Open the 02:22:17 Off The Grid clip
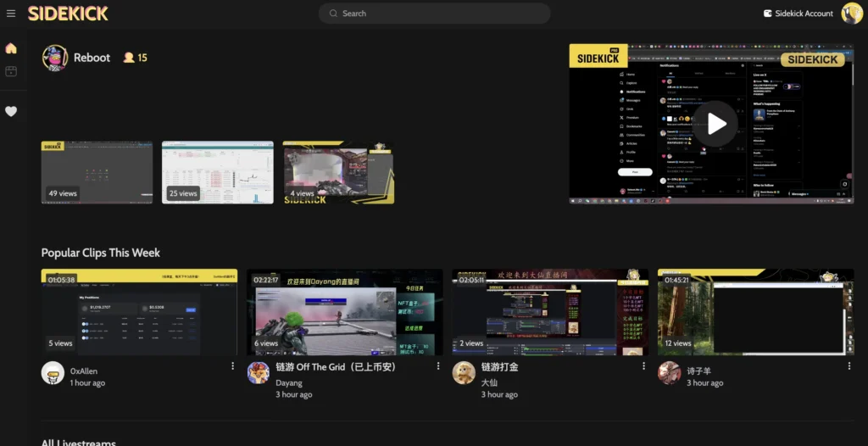The height and width of the screenshot is (446, 868). 345,312
